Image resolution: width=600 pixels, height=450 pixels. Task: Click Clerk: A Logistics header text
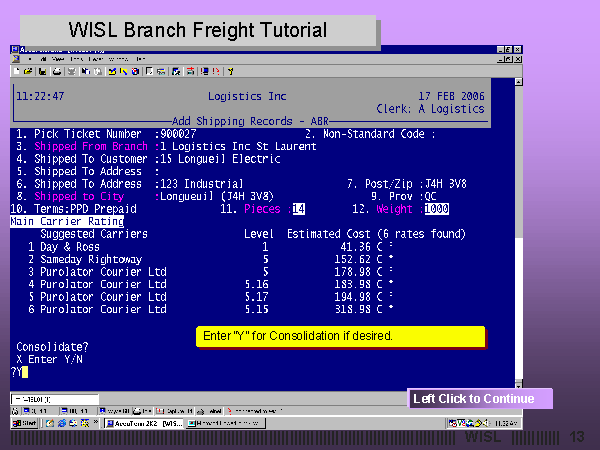click(x=430, y=109)
